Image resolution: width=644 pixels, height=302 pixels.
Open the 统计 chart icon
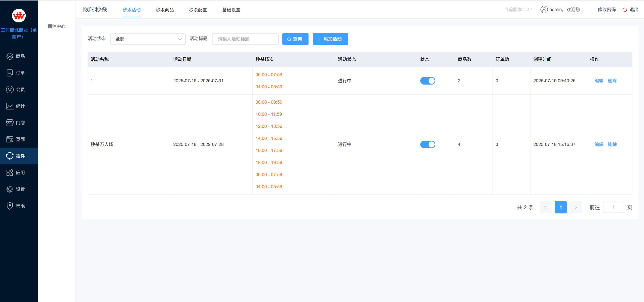[x=10, y=106]
